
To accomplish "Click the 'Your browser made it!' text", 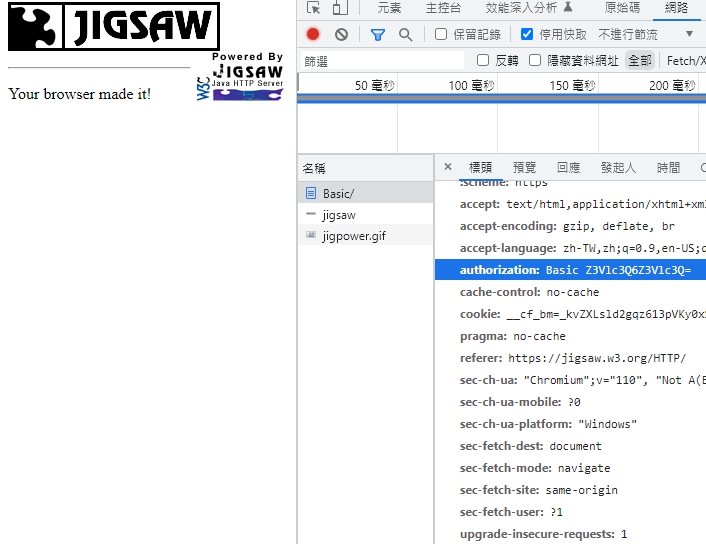I will tap(80, 94).
